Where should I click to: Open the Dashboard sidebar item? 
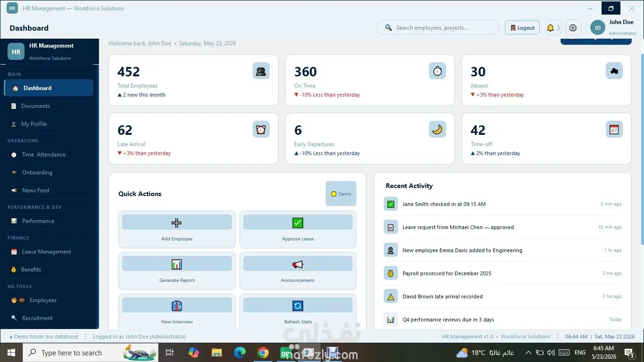49,88
